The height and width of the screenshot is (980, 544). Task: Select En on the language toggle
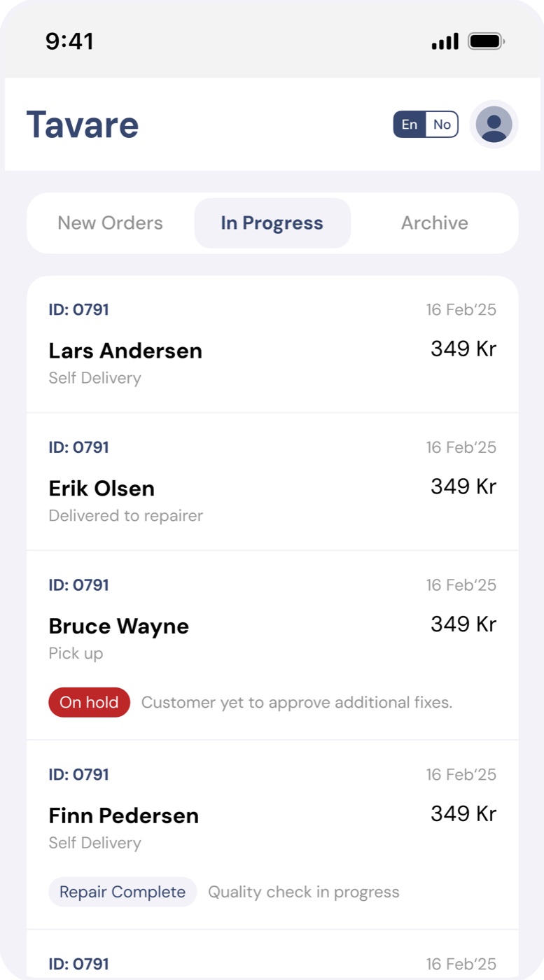pos(410,125)
